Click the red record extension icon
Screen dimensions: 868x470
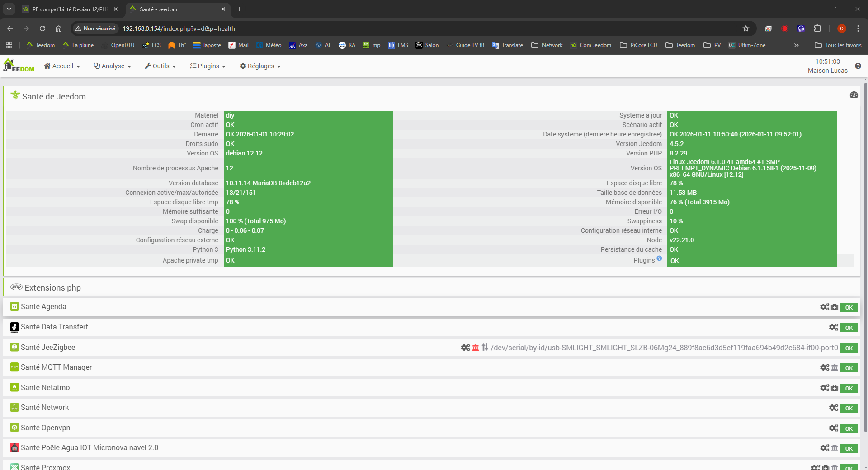tap(784, 28)
